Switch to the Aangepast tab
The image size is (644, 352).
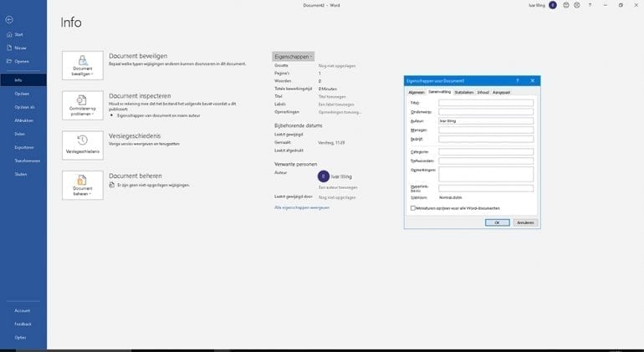point(502,93)
